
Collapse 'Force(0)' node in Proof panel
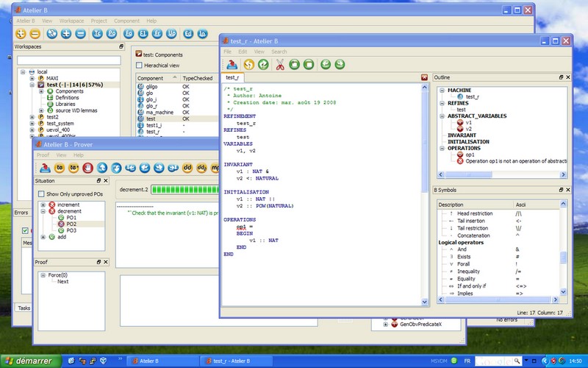point(43,275)
